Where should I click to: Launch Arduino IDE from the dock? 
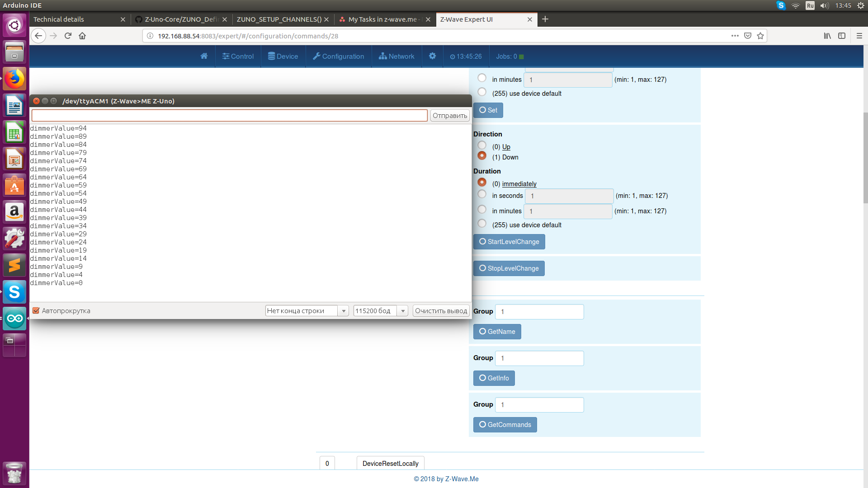[x=14, y=319]
